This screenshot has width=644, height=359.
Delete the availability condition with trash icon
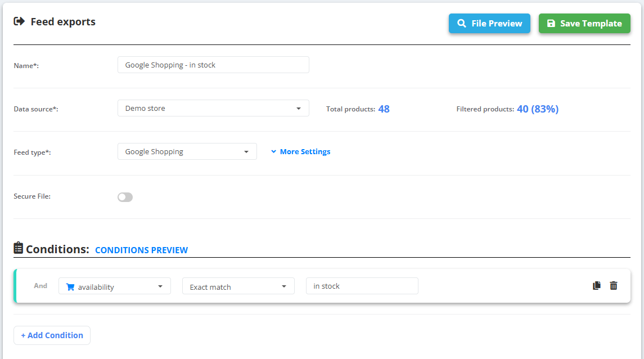[x=614, y=285]
